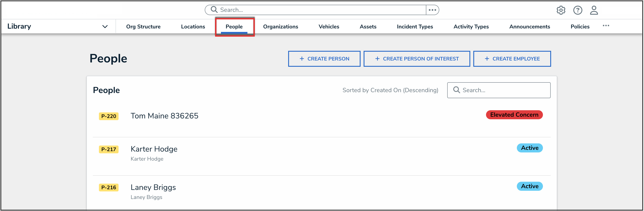Open the Tom Maine 836265 record
644x211 pixels.
pos(164,116)
